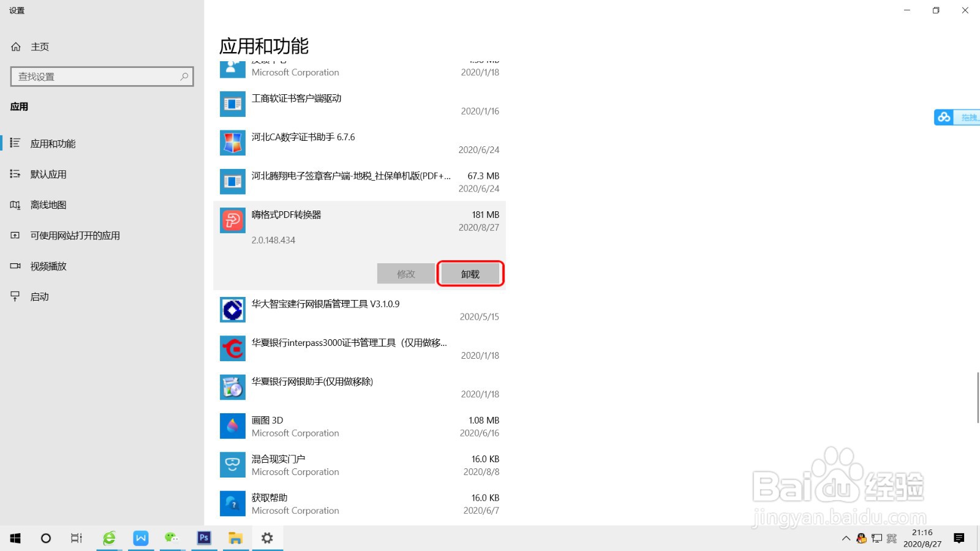Click the 河北CA数字证书助手 icon
The width and height of the screenshot is (980, 551).
pyautogui.click(x=233, y=143)
